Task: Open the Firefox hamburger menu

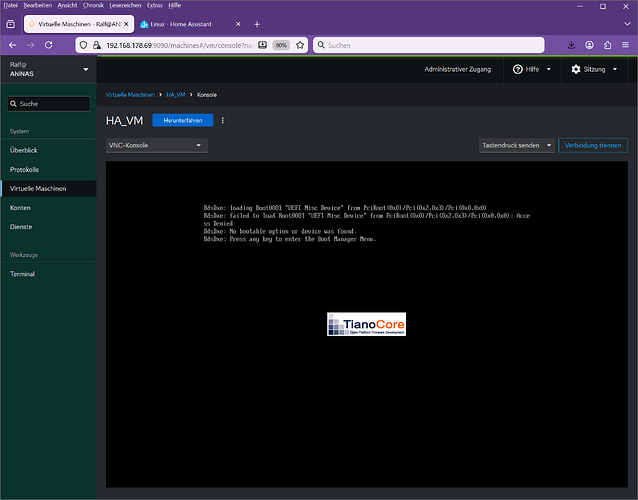Action: point(625,45)
